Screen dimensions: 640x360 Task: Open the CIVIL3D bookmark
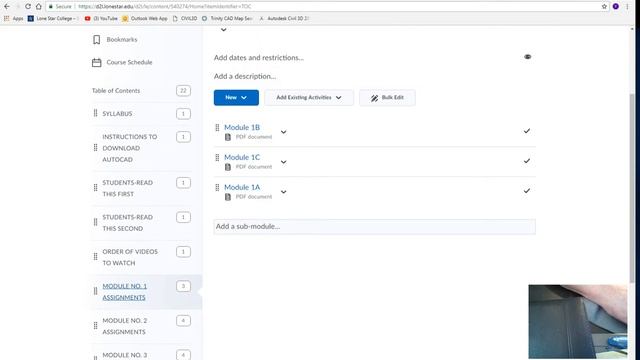click(185, 18)
